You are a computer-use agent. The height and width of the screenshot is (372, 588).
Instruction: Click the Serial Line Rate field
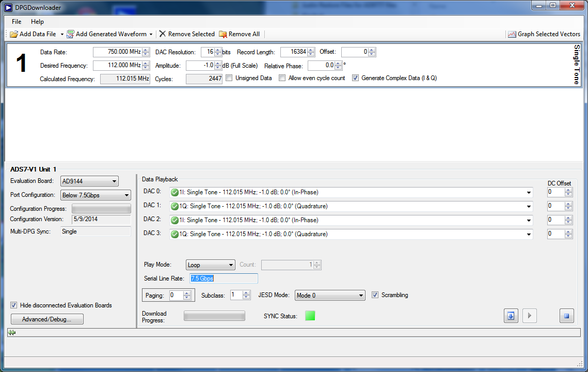tap(224, 278)
